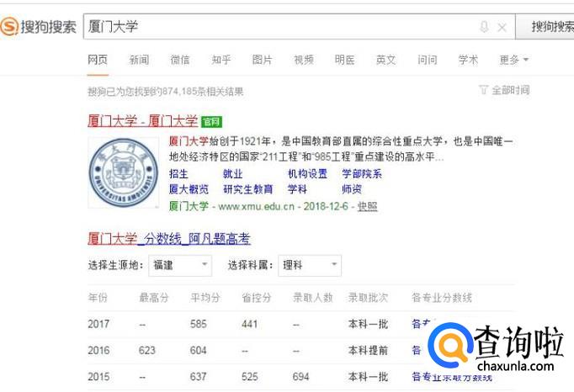Click the 604 average score value

point(199,350)
